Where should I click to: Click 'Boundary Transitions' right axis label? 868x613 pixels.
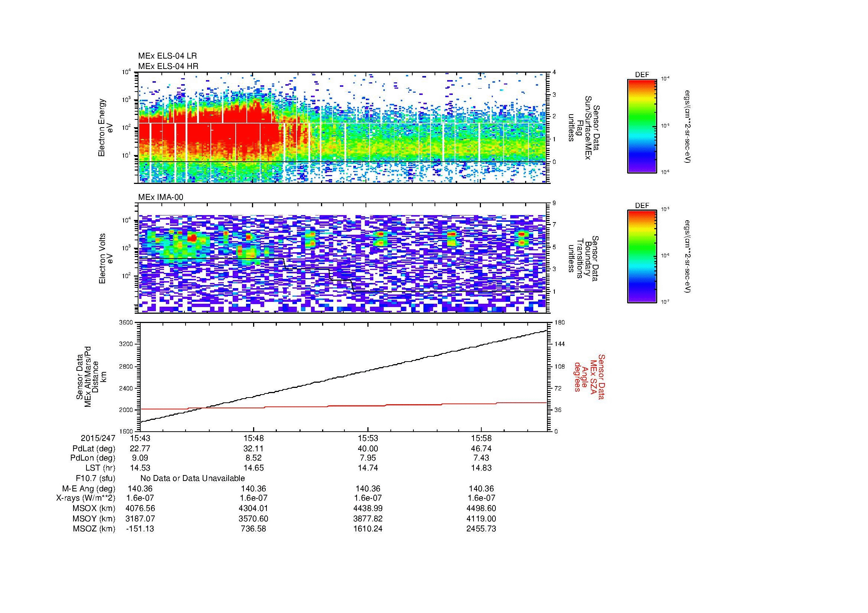click(x=583, y=259)
